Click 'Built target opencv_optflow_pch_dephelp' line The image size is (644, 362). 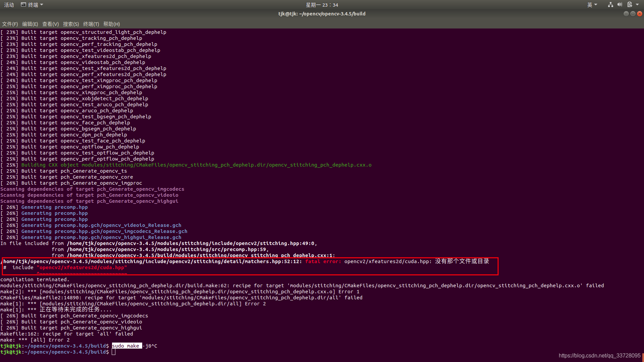pos(69,147)
